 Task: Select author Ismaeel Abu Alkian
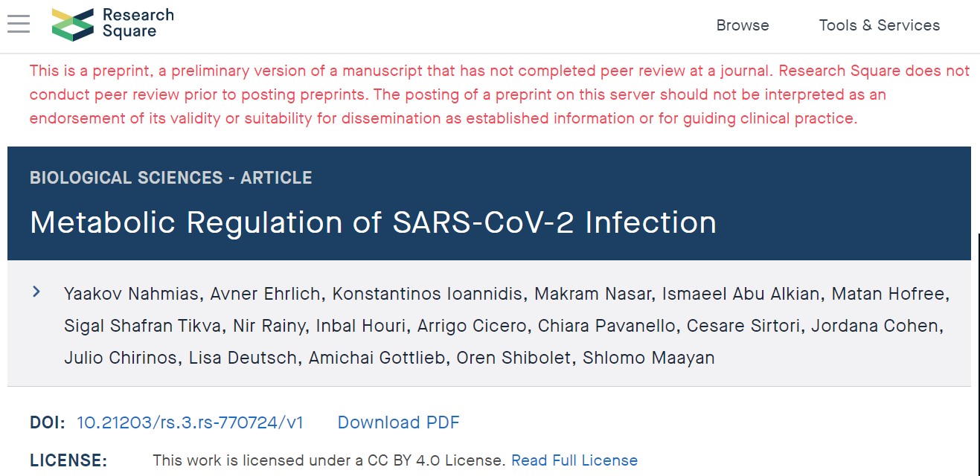[743, 294]
